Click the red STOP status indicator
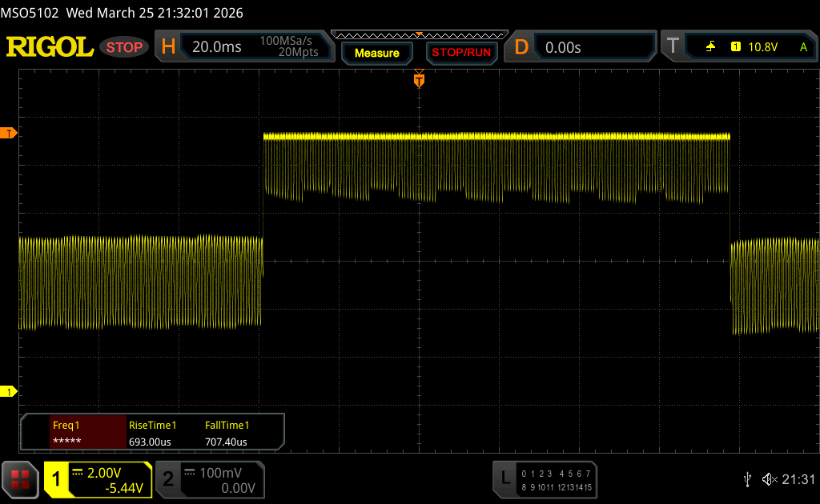820x504 pixels. (124, 47)
